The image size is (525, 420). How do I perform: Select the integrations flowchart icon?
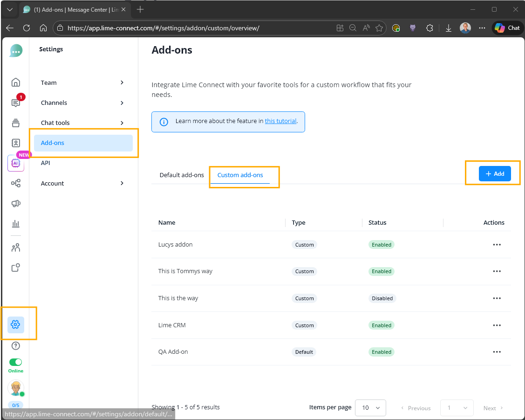click(15, 183)
